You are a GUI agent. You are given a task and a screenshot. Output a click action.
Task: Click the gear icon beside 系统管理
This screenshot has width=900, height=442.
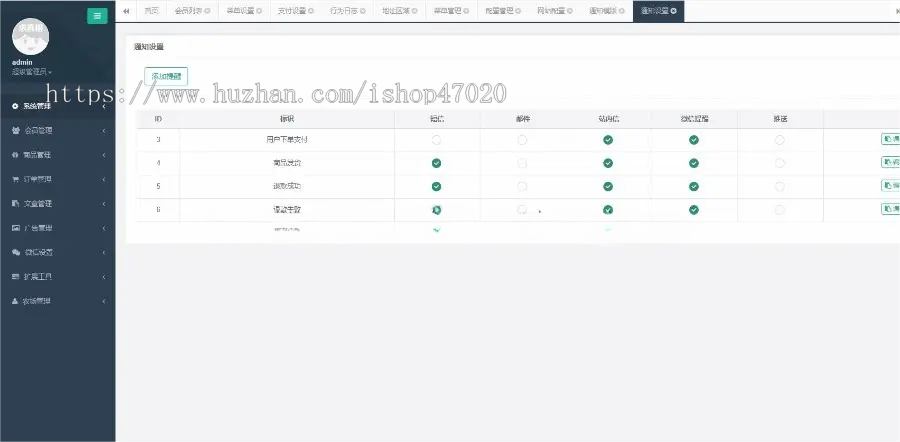click(x=15, y=106)
